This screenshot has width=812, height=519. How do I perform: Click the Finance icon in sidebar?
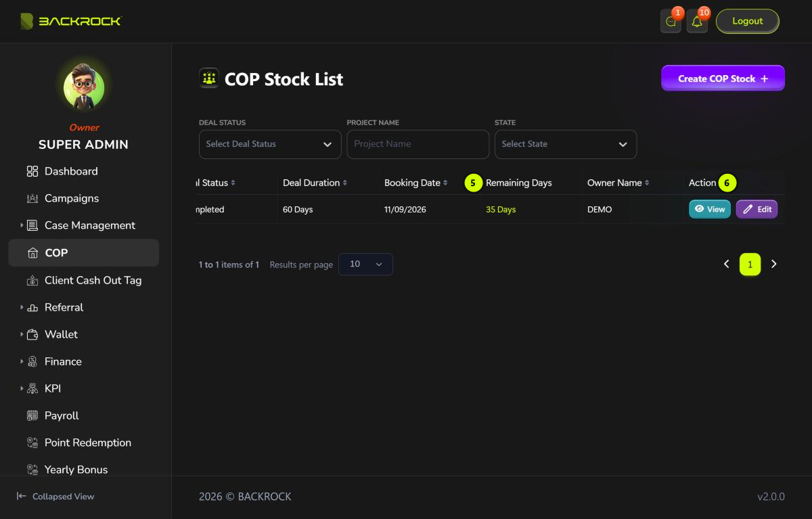pyautogui.click(x=32, y=361)
